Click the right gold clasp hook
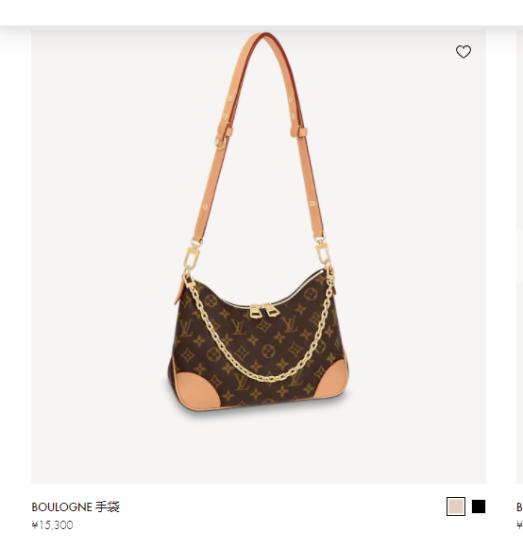 (x=323, y=251)
